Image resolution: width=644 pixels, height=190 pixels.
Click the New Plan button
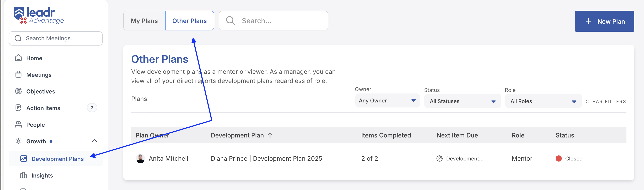[604, 21]
